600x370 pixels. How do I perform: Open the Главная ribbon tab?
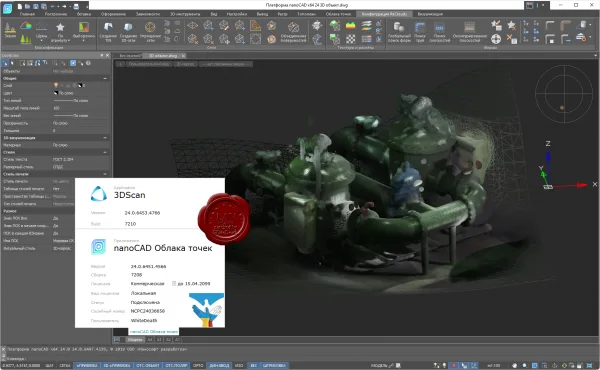tap(27, 14)
